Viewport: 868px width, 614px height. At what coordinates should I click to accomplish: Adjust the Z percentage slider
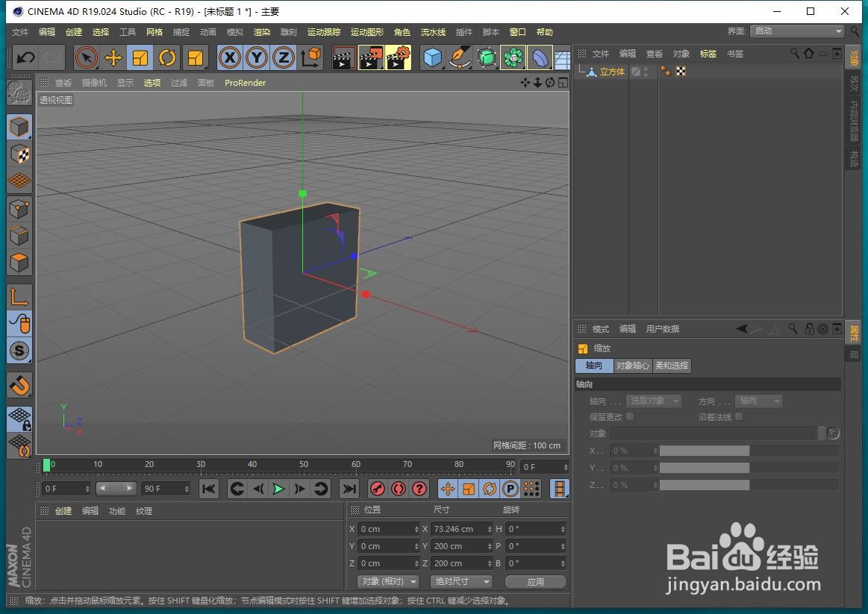tap(749, 485)
